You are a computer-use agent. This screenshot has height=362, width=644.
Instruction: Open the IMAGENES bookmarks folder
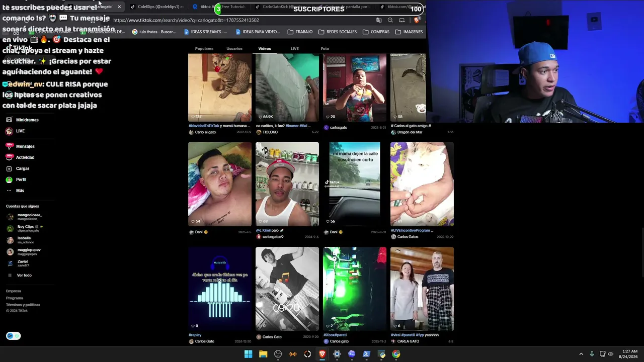(409, 32)
